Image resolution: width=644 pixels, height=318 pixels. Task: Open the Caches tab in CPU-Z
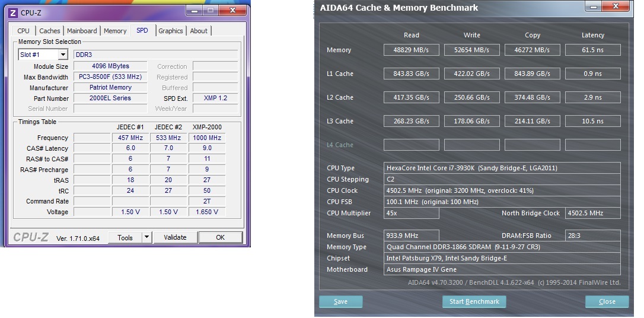pyautogui.click(x=50, y=31)
